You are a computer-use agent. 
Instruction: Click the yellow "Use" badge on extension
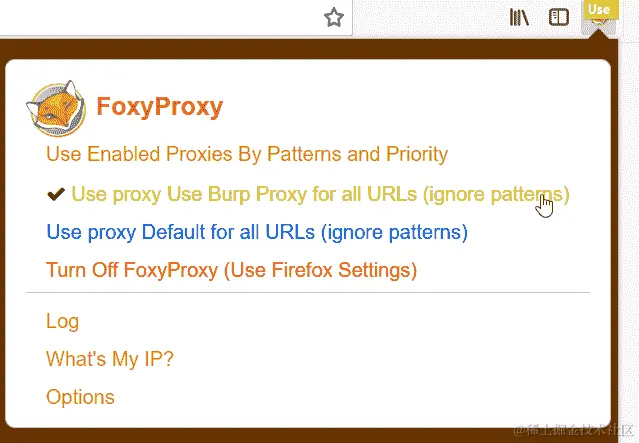[x=601, y=9]
